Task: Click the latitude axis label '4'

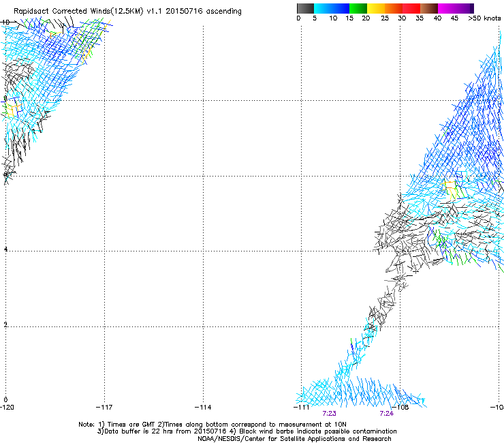Action: click(x=5, y=249)
